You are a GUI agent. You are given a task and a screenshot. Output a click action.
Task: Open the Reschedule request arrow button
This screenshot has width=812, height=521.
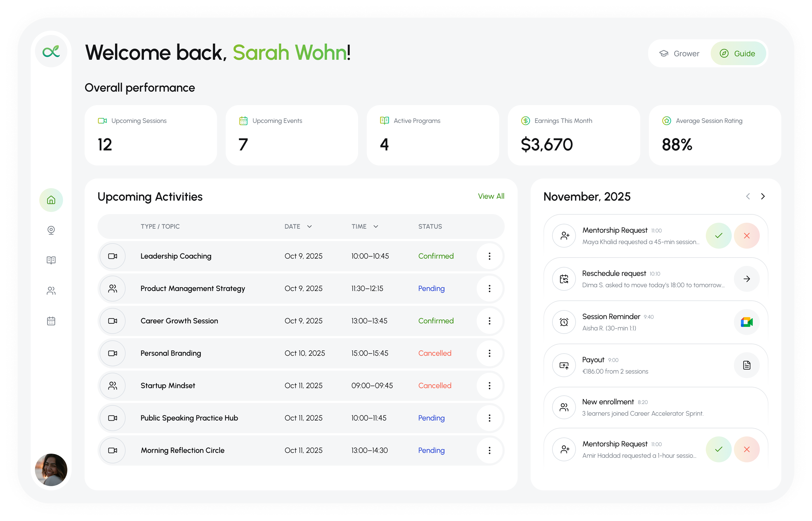pyautogui.click(x=746, y=279)
